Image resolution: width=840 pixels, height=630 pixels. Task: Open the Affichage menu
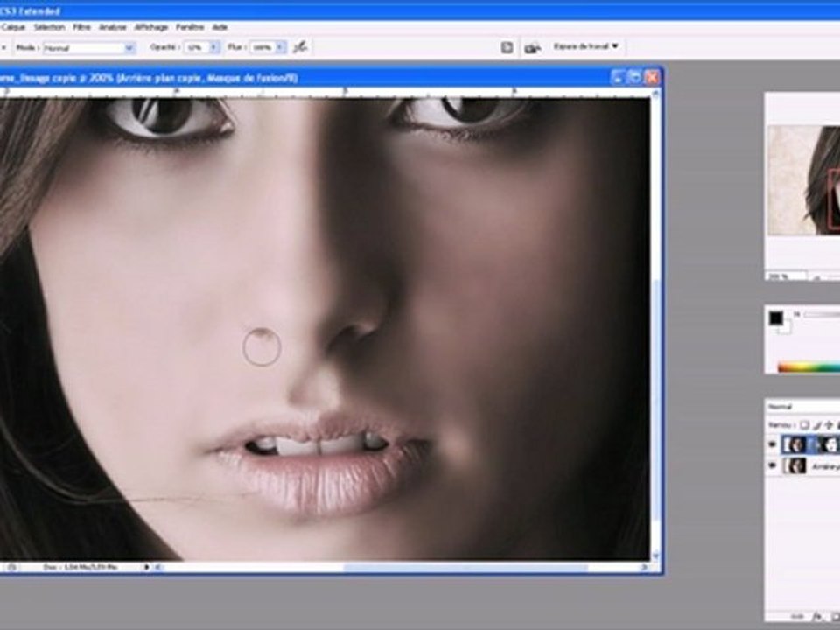point(151,27)
